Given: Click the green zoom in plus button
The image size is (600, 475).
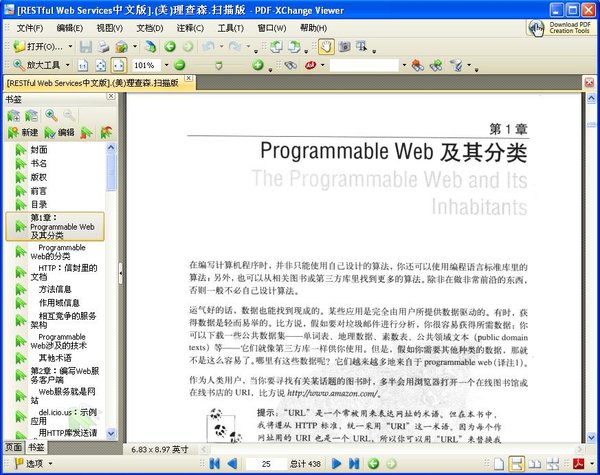Looking at the screenshot, I should coord(257,65).
